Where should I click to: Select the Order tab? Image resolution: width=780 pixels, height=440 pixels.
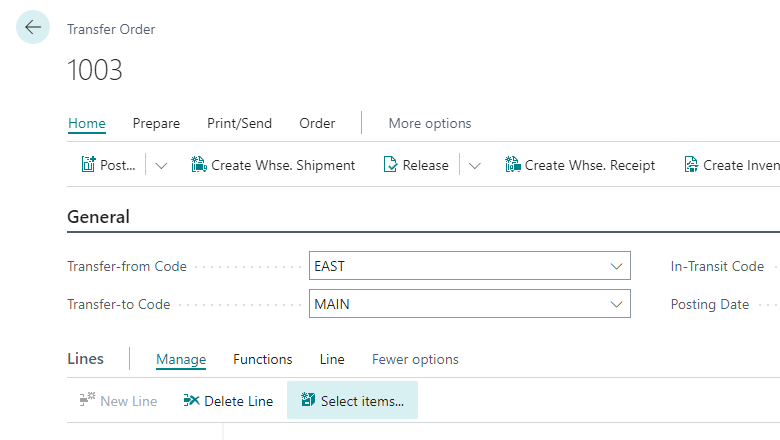pos(317,124)
